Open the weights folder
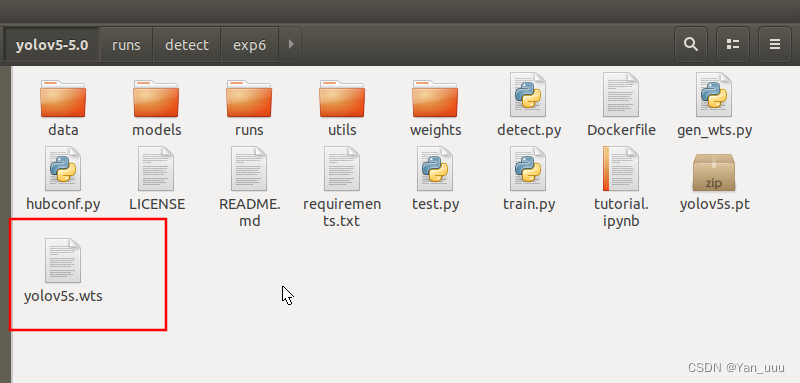Screen dimensions: 800x383 435,98
